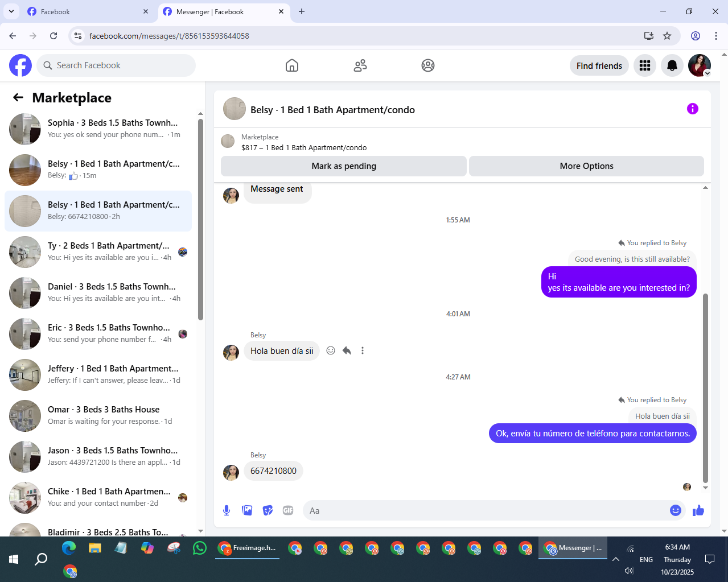This screenshot has height=582, width=728.
Task: View site information icon in address bar
Action: click(78, 36)
